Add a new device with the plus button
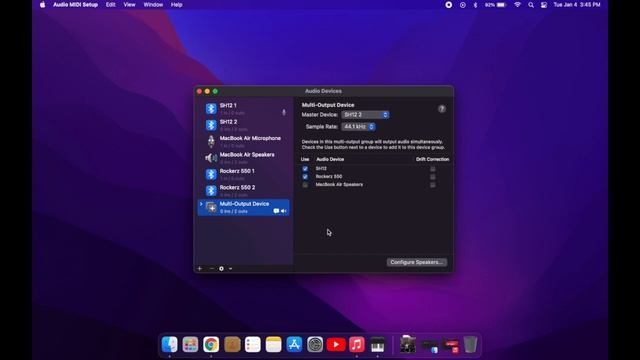 (x=200, y=269)
